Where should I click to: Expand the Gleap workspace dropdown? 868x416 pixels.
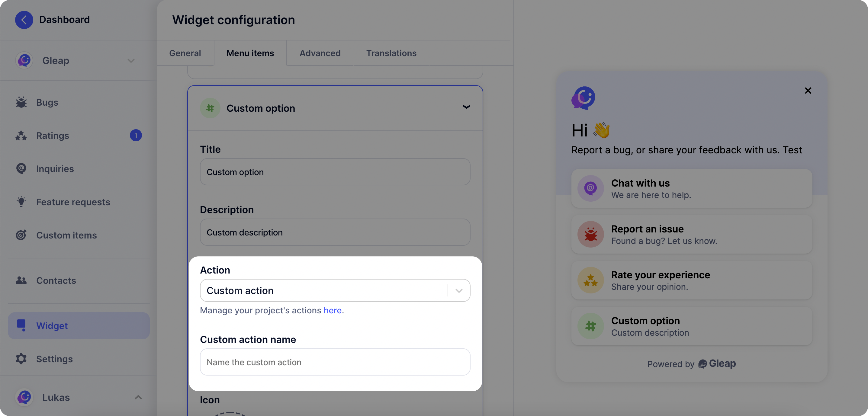click(131, 61)
